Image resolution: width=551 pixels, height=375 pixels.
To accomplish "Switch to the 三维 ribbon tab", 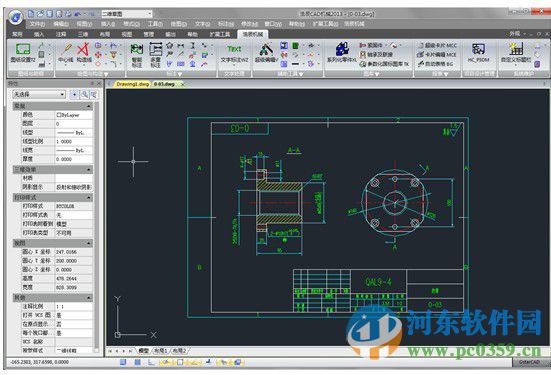I will [x=83, y=34].
